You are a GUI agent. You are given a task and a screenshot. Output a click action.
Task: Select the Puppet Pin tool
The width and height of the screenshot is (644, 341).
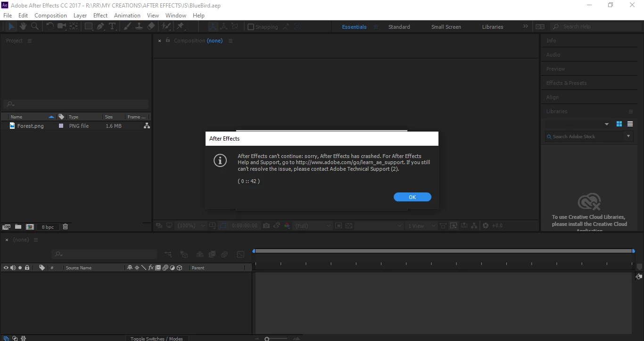click(180, 26)
